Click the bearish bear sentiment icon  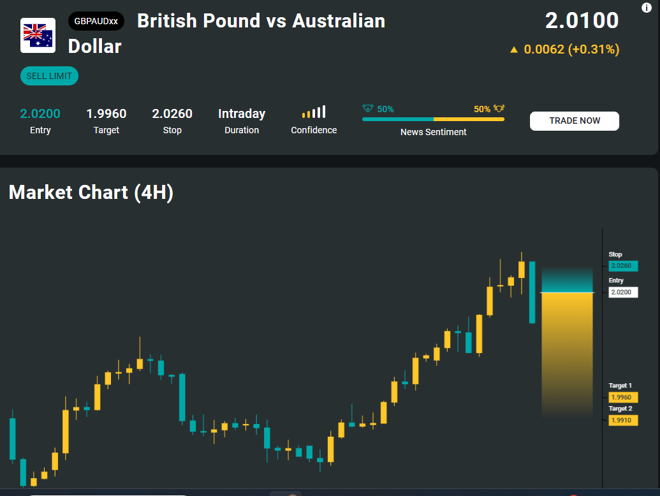click(x=368, y=109)
